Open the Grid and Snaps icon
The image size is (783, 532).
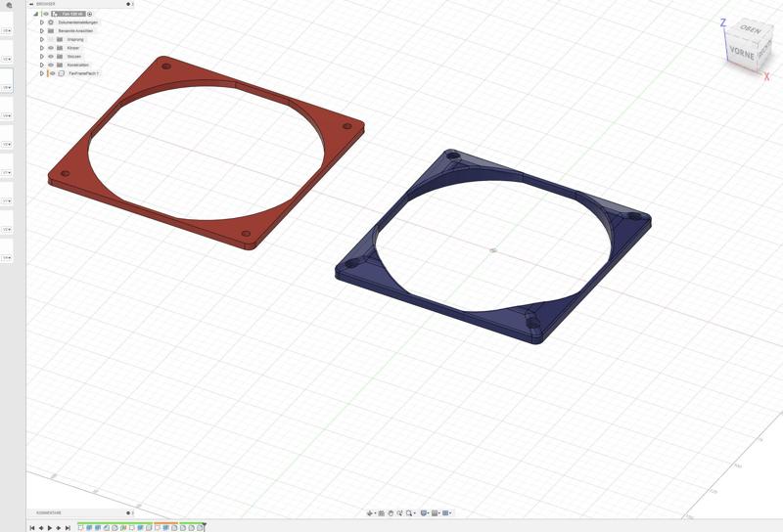435,513
